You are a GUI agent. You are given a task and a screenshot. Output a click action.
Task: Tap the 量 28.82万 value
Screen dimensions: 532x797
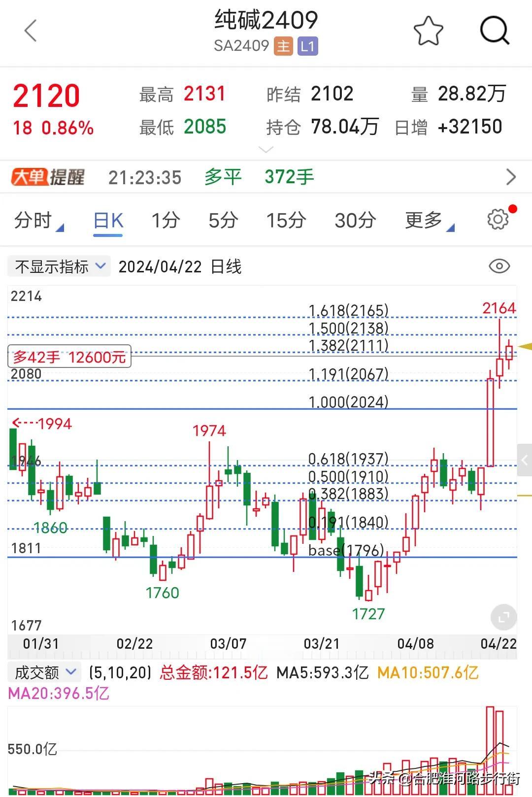point(472,94)
